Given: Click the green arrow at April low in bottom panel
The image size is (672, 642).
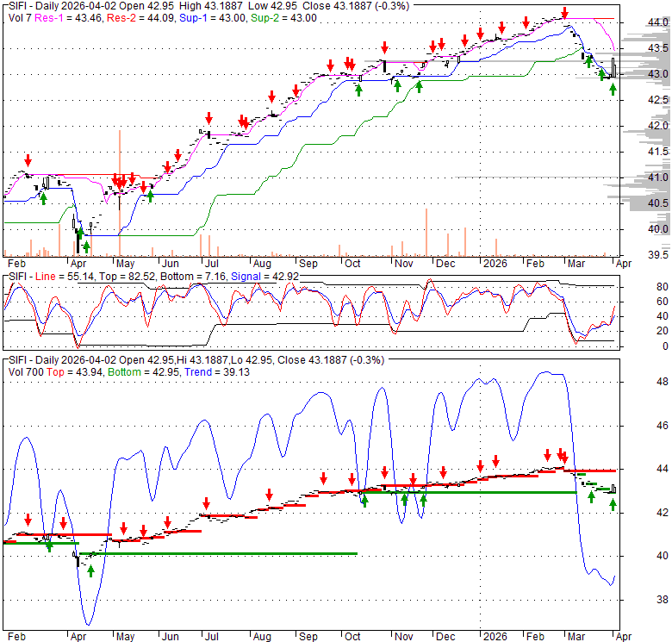Looking at the screenshot, I should [90, 570].
